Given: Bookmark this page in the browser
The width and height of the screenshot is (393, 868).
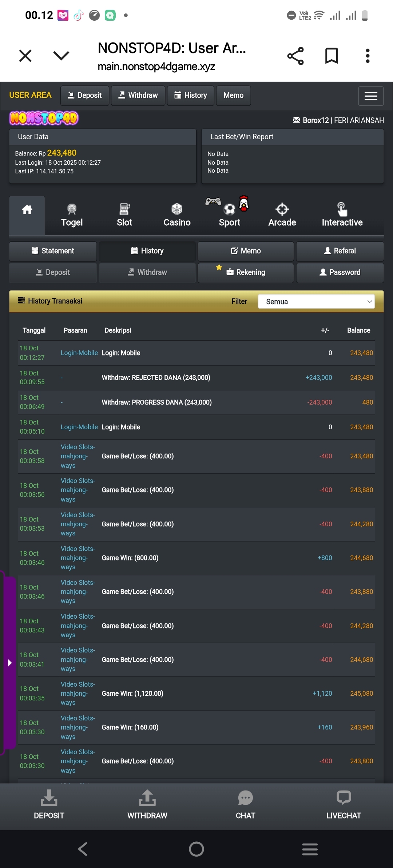Looking at the screenshot, I should 332,56.
